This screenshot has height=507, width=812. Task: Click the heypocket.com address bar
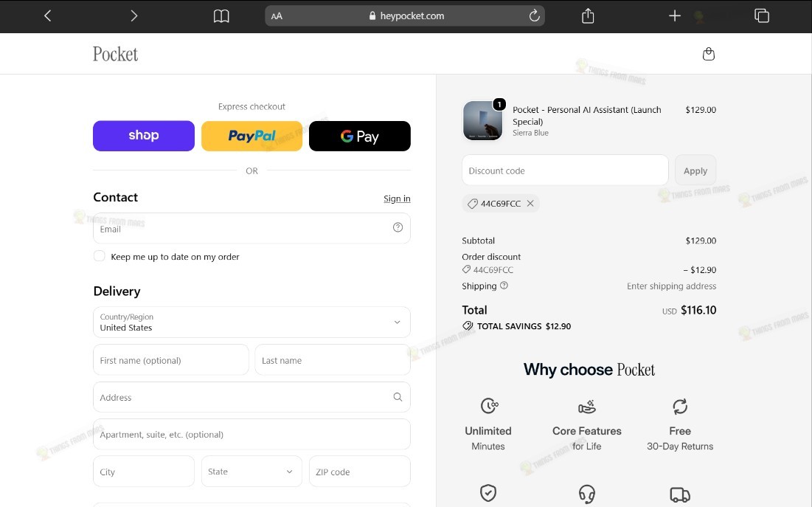(405, 15)
